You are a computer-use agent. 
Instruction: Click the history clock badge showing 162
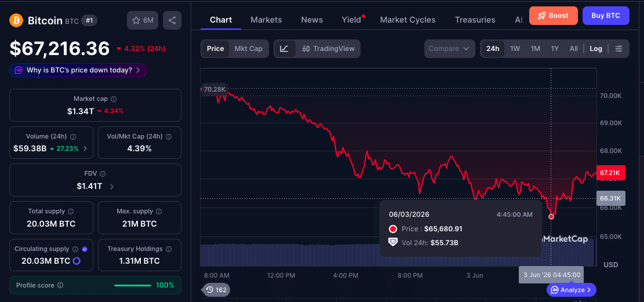pyautogui.click(x=216, y=290)
